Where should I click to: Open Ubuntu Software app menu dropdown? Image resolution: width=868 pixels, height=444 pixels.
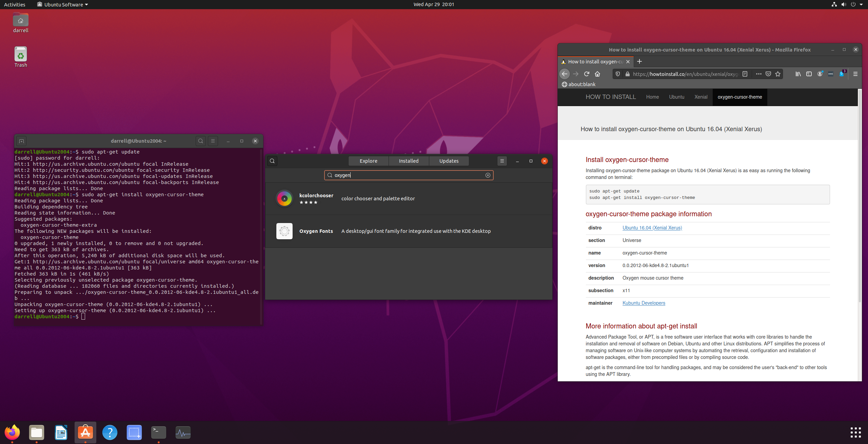pos(63,4)
